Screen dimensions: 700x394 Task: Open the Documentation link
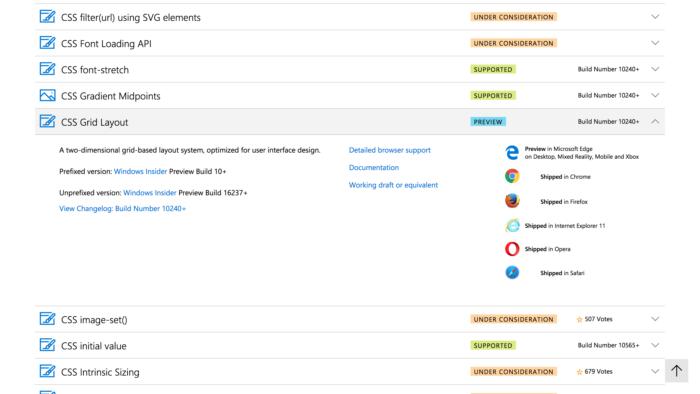(374, 167)
